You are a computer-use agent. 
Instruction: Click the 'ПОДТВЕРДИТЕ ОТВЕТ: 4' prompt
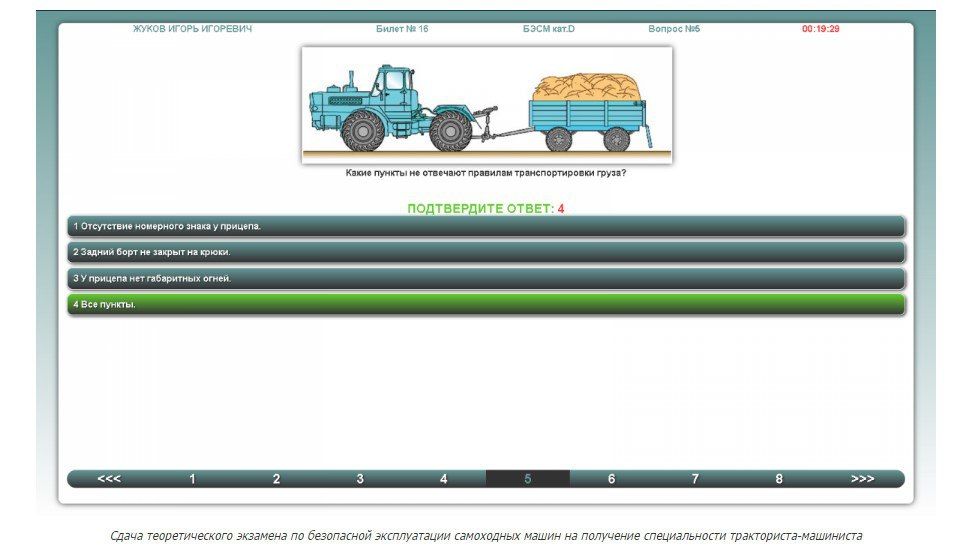click(485, 208)
